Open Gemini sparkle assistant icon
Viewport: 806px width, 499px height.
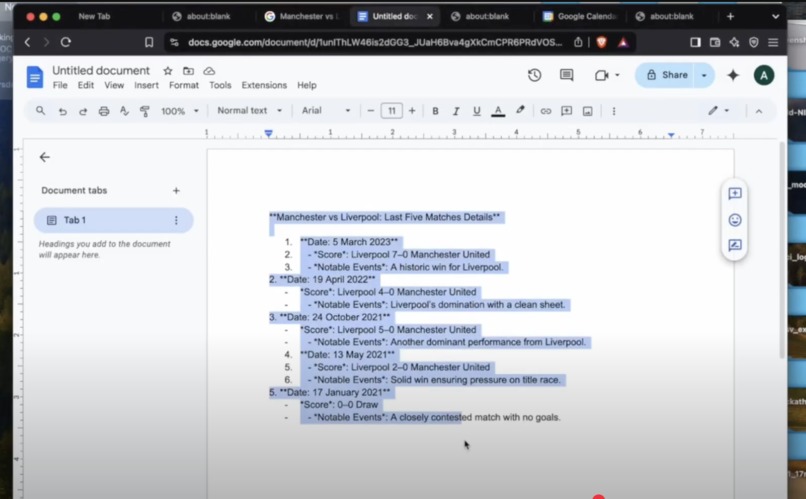click(733, 75)
